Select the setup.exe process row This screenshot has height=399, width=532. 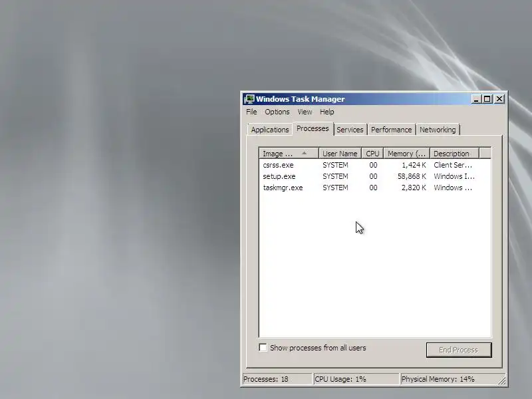(375, 176)
